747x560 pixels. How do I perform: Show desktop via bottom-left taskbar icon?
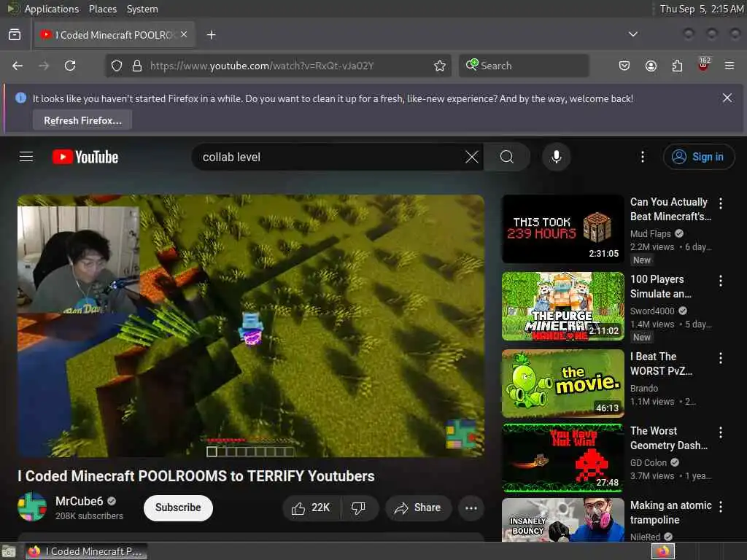pos(9,552)
